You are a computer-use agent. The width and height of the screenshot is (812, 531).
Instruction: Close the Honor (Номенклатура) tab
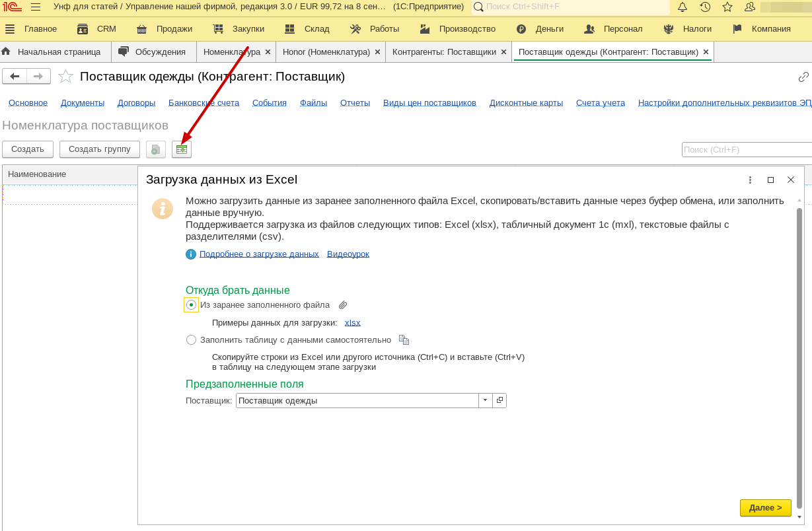click(377, 52)
